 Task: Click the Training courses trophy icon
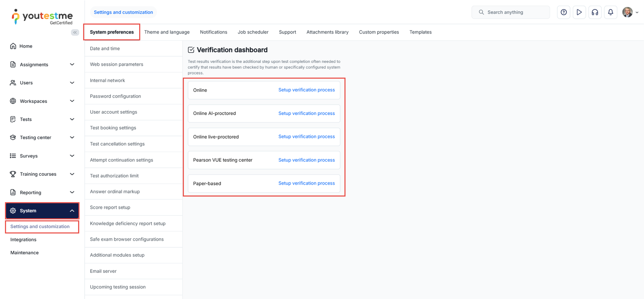pyautogui.click(x=13, y=174)
